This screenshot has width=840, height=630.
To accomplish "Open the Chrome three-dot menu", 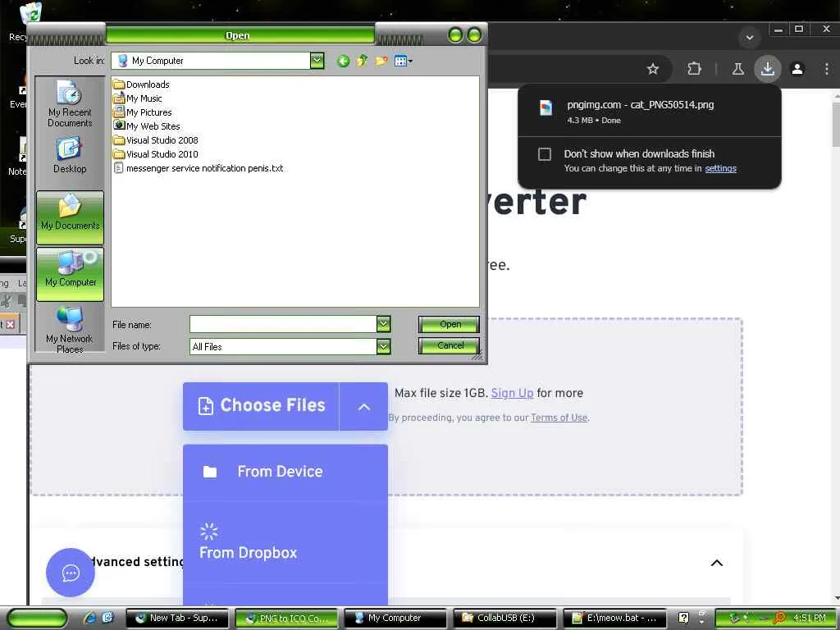I will pos(827,69).
